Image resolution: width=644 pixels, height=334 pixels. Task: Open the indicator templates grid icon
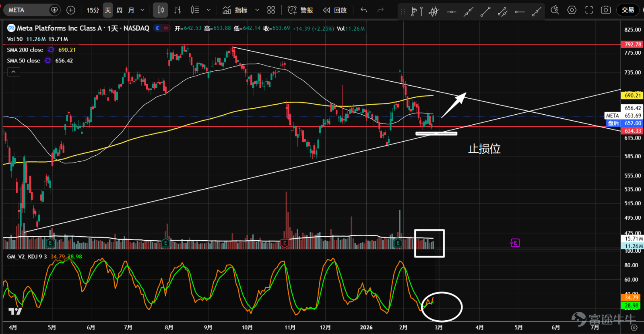click(x=271, y=10)
